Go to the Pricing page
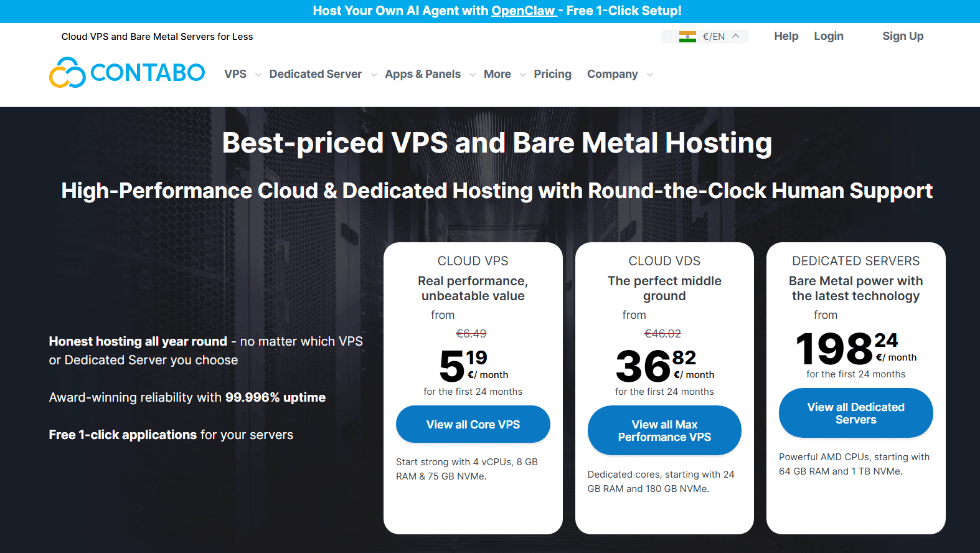The height and width of the screenshot is (553, 980). 552,74
